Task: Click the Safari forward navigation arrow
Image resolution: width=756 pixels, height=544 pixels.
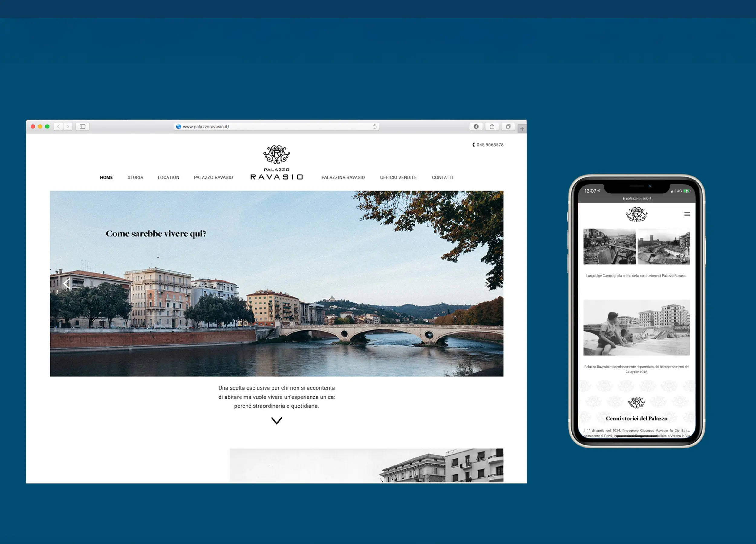Action: (68, 127)
